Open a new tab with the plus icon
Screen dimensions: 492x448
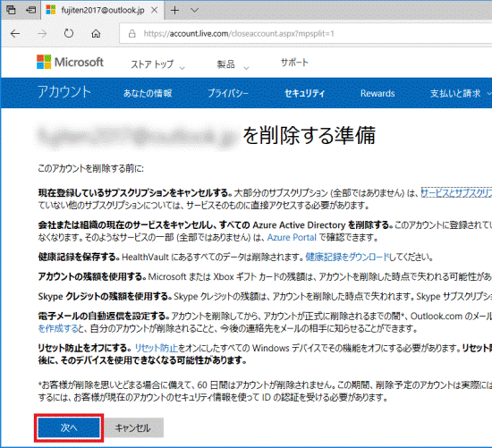point(174,11)
